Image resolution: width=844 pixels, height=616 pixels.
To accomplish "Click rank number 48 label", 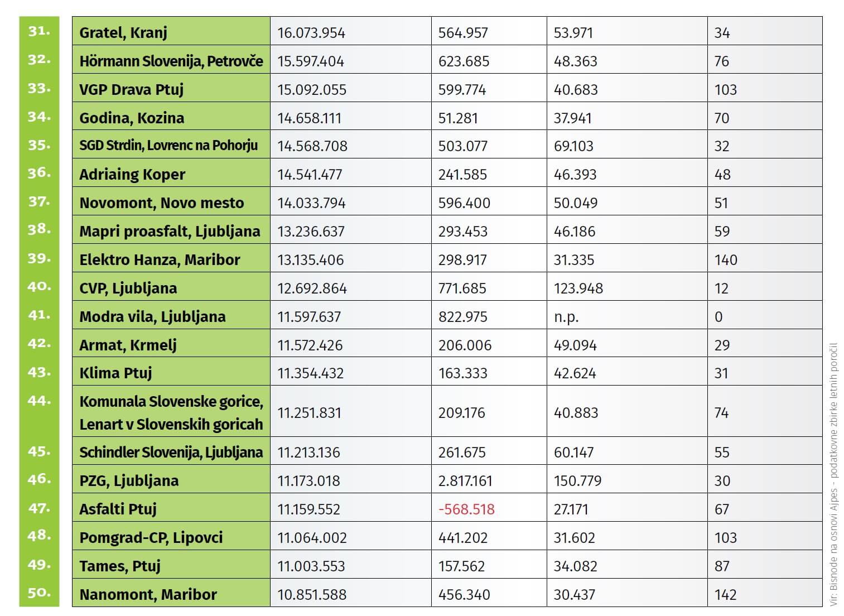I will [39, 536].
